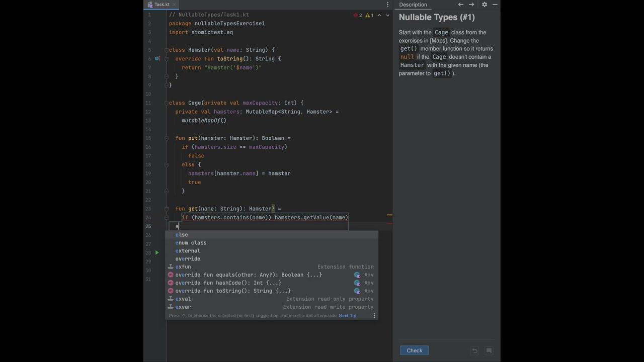Image resolution: width=644 pixels, height=362 pixels.
Task: Click the override gutter icon on line 6
Action: pos(157,59)
